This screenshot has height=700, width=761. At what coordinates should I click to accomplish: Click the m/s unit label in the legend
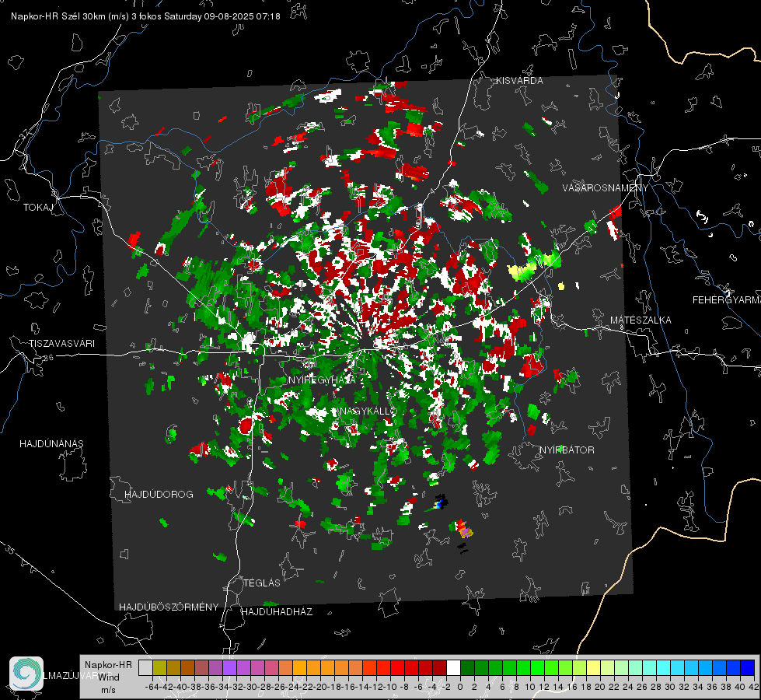click(x=108, y=690)
